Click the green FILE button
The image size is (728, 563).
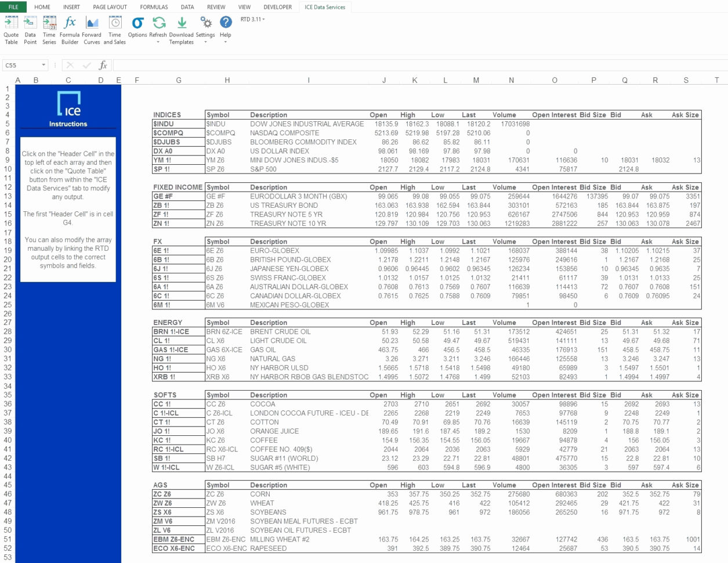pos(13,7)
